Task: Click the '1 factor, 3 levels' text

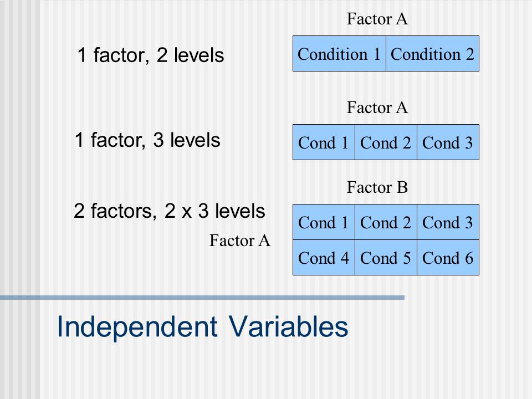Action: pyautogui.click(x=147, y=140)
